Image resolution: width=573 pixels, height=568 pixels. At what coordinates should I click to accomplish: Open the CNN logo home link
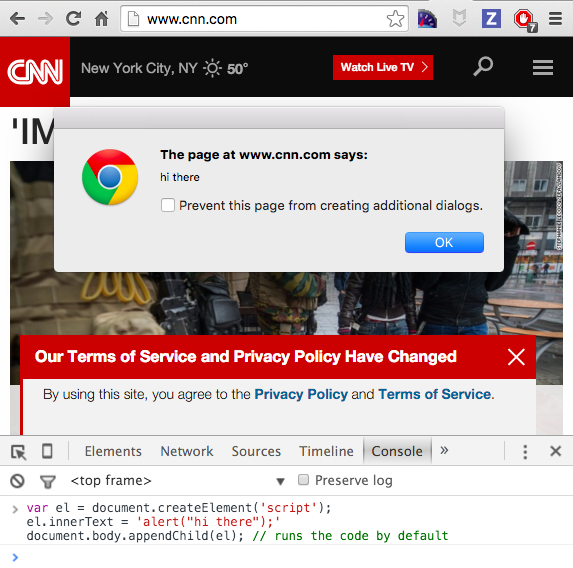(x=35, y=72)
